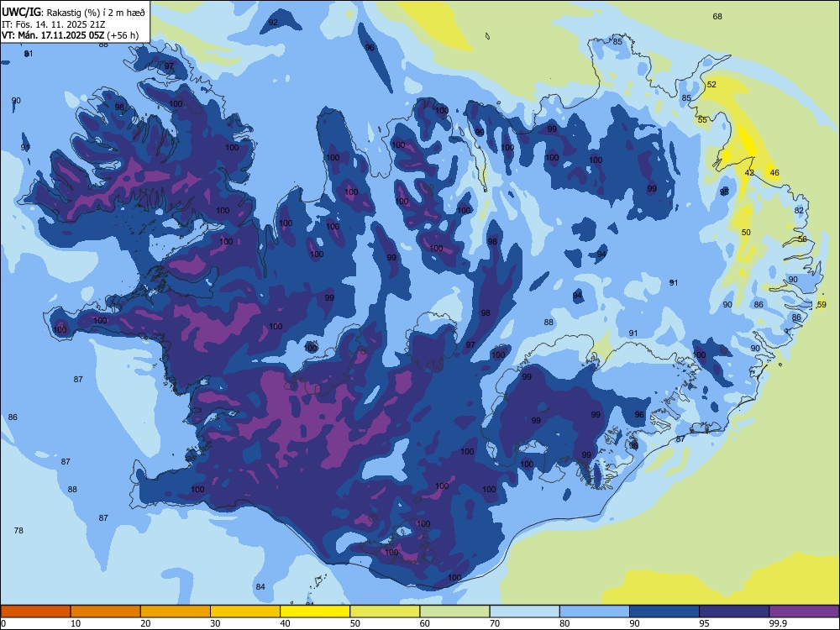Select the map value '55' near the coastline

click(702, 120)
